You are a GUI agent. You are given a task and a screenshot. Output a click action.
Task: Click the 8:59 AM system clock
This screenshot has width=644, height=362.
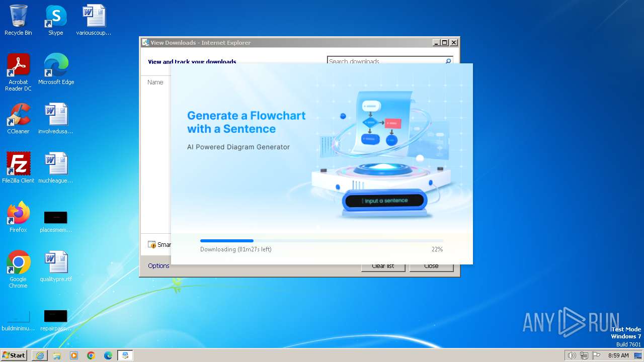coord(618,355)
